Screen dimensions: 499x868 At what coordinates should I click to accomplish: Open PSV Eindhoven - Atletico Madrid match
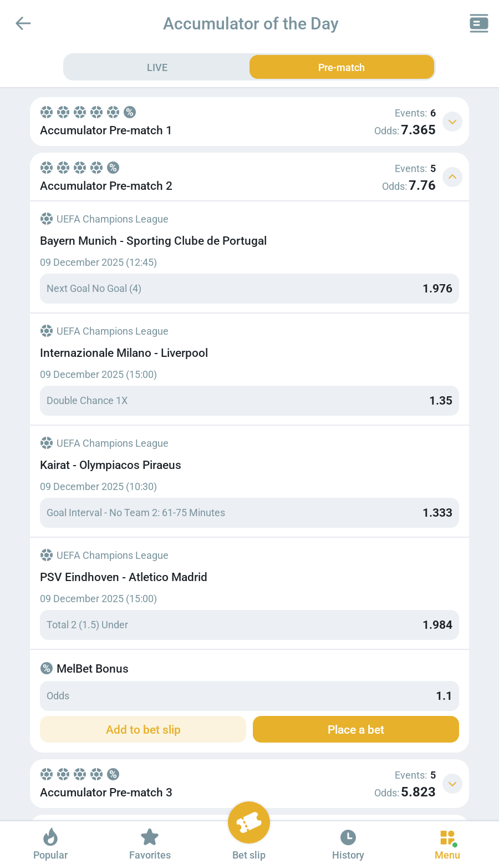coord(124,577)
